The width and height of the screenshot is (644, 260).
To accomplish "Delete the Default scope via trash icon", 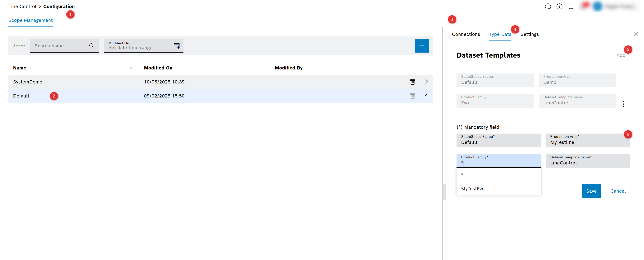I will [413, 96].
